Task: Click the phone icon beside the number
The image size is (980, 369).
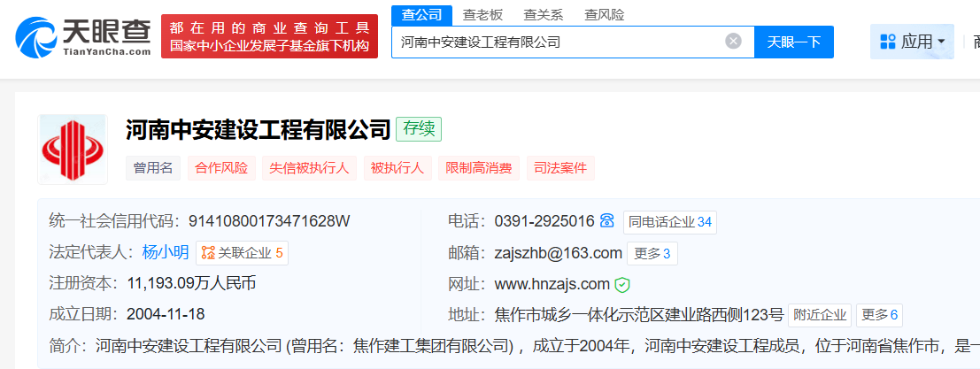Action: (607, 221)
